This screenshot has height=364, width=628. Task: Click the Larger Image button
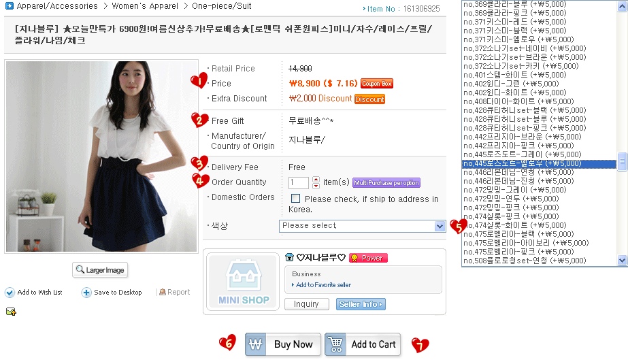(100, 270)
